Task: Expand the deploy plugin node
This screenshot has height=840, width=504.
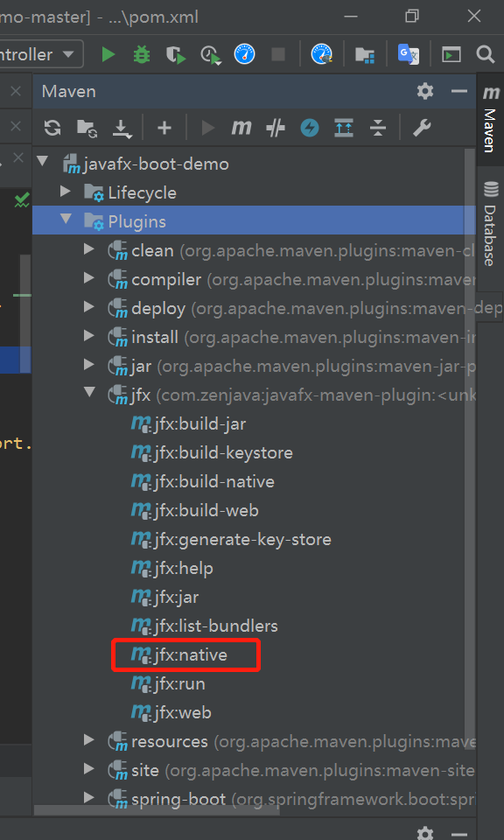Action: coord(89,307)
